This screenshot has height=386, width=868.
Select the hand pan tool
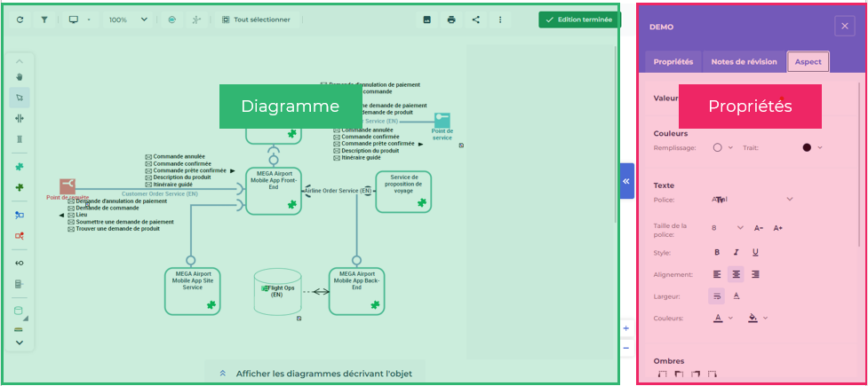pos(20,76)
